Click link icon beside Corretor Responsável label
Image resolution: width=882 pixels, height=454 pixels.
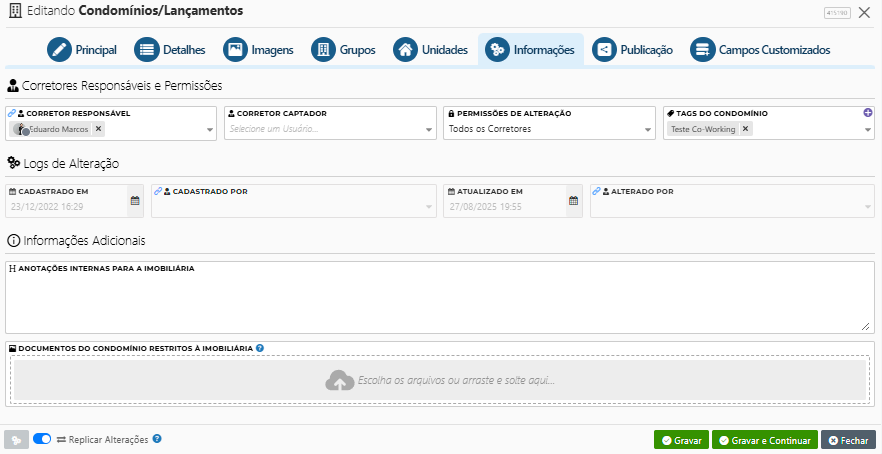(x=11, y=114)
